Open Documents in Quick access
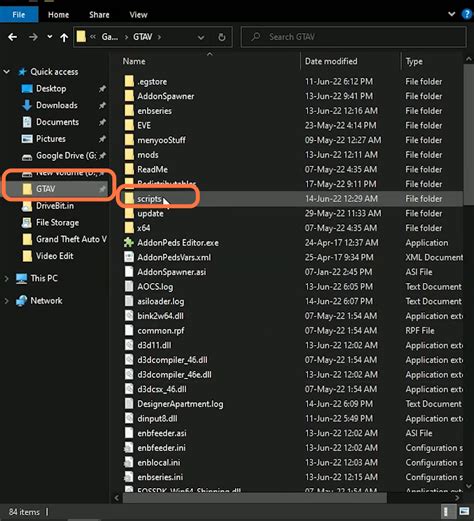This screenshot has height=521, width=474. [57, 122]
